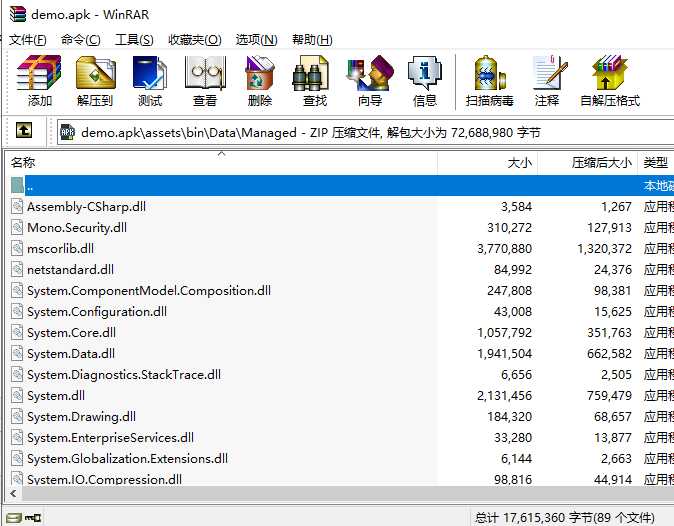Click the Test (测试) toolbar icon
Screen dimensions: 674x526
click(x=150, y=81)
